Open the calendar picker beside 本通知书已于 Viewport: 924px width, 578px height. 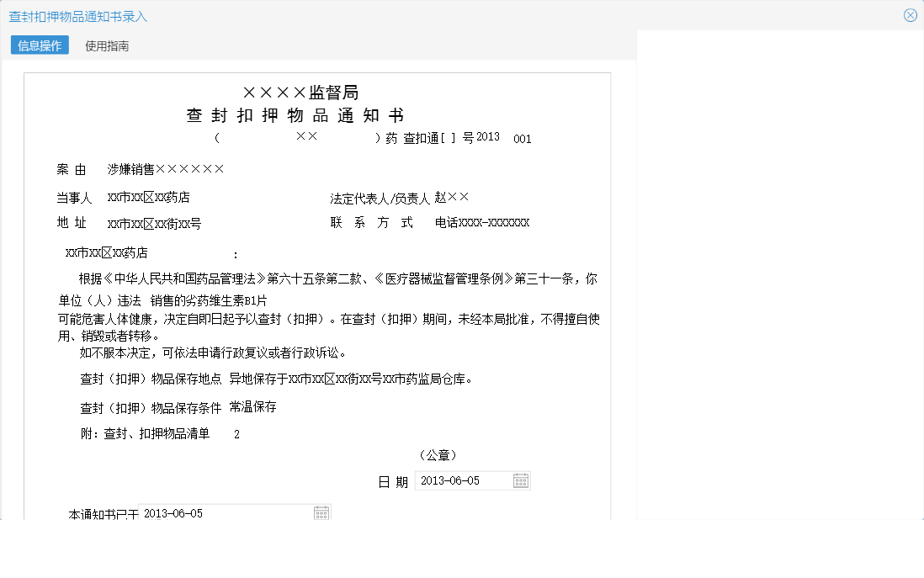click(321, 511)
